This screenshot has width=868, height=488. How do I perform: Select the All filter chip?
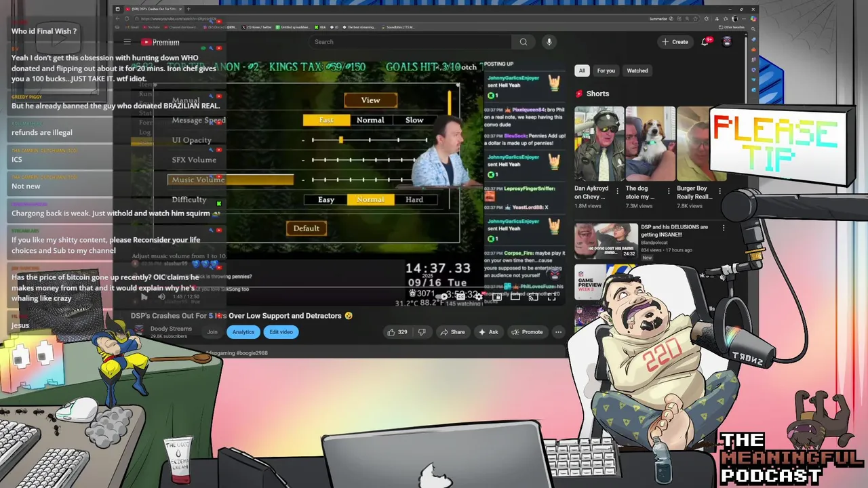[582, 70]
